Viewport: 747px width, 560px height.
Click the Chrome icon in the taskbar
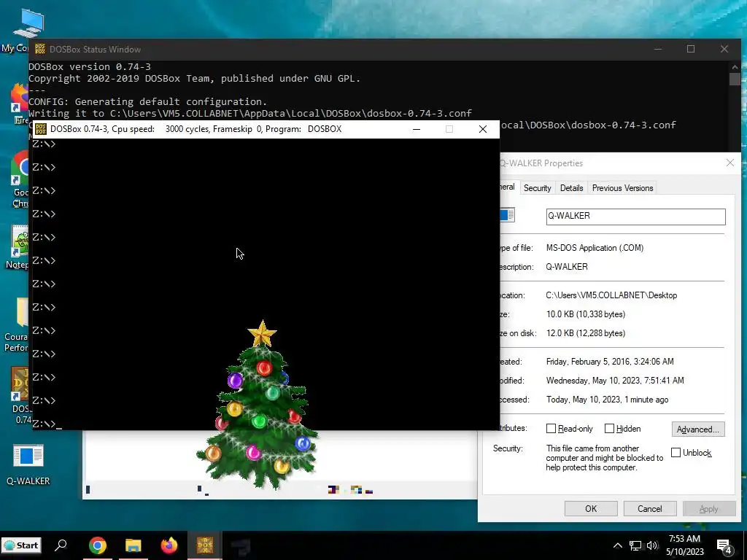[x=98, y=545]
